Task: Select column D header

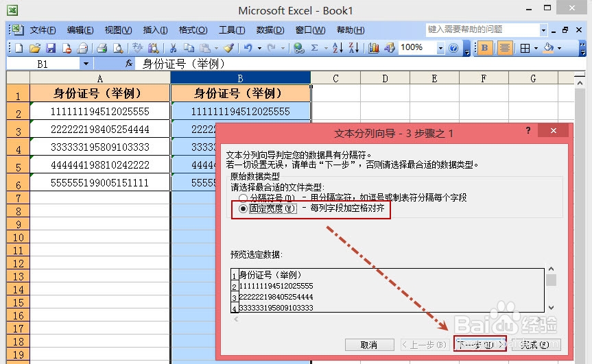Action: click(x=385, y=78)
